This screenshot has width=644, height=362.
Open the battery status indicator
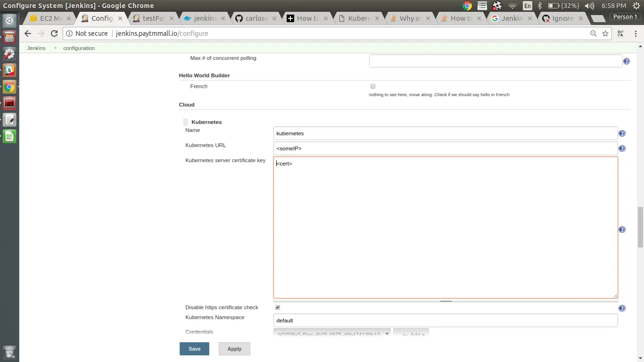(x=564, y=6)
